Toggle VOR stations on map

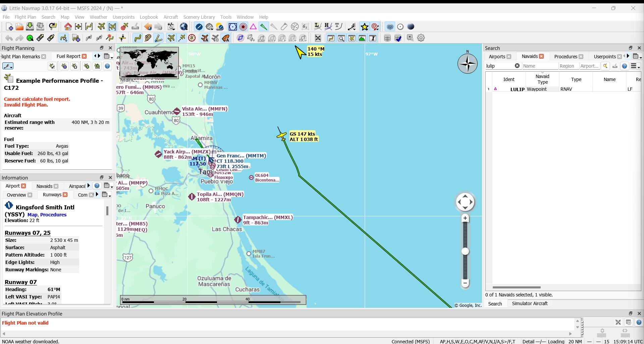tap(233, 27)
